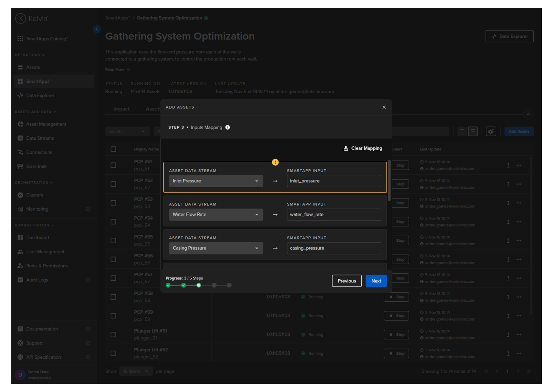Screen dimensions: 553x392
Task: Click the info icon beside Inputs Mapping
Action: pos(227,127)
